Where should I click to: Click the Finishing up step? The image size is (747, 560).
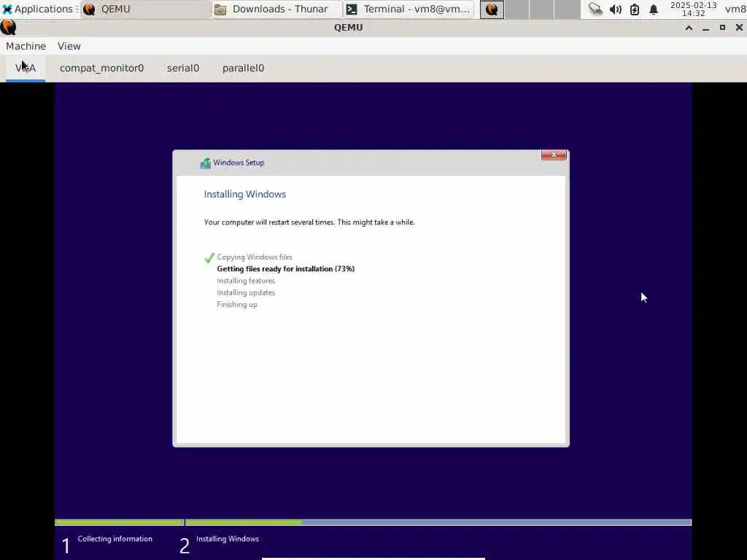point(237,305)
